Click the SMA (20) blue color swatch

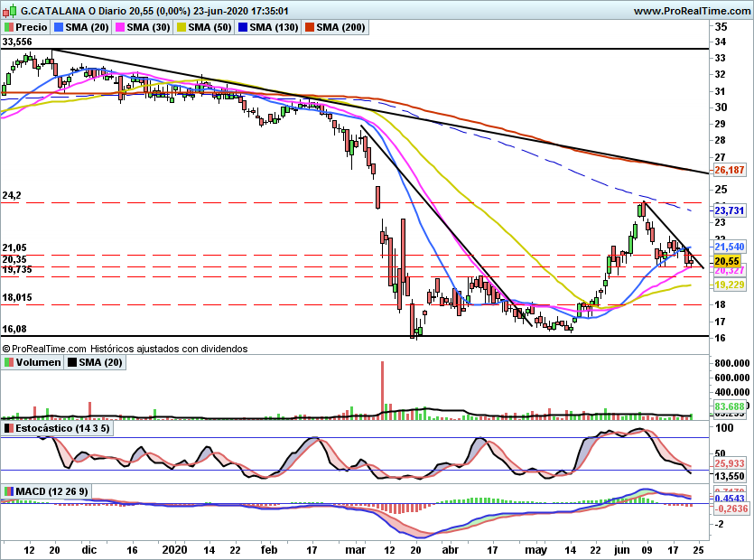tap(58, 27)
